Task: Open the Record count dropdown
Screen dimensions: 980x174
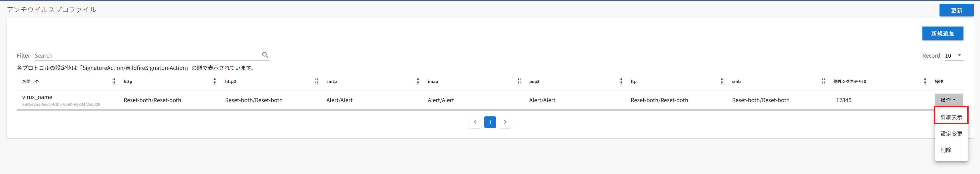Action: pos(953,56)
